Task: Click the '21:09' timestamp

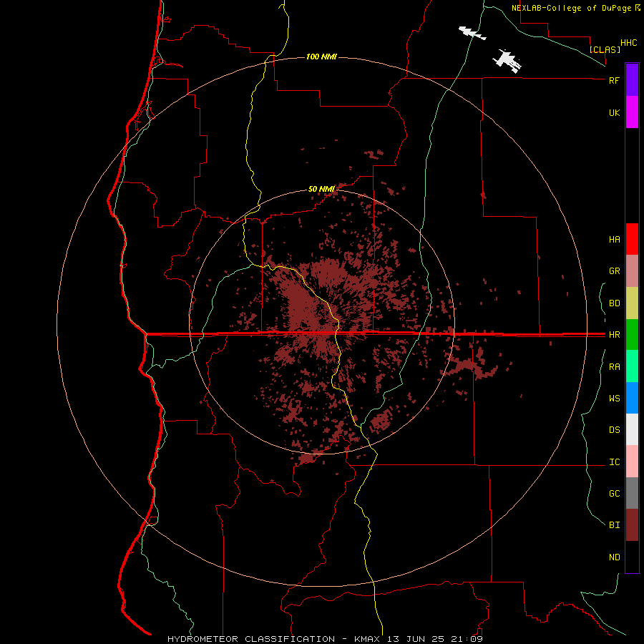Action: [466, 639]
